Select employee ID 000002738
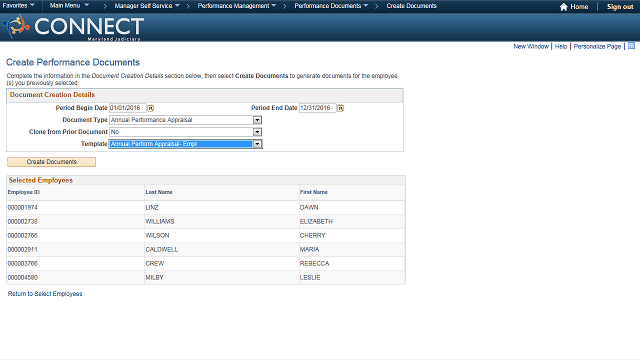The width and height of the screenshot is (640, 360). [22, 222]
